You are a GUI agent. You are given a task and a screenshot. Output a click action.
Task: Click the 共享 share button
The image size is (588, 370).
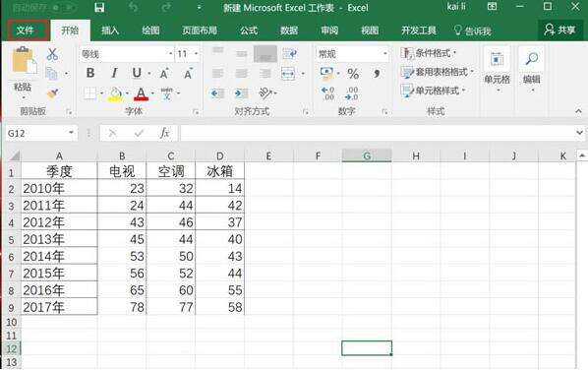pos(559,30)
